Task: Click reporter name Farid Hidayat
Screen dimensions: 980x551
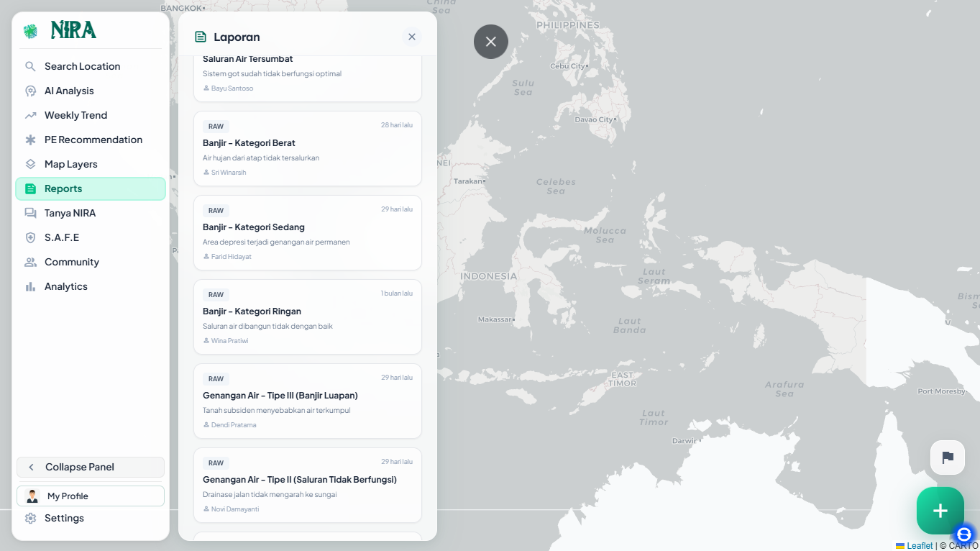Action: tap(232, 257)
